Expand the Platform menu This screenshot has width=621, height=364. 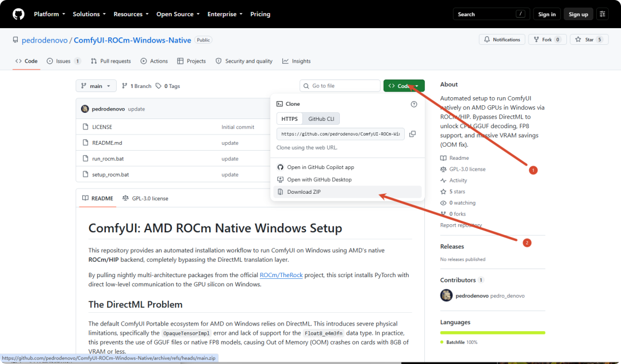coord(49,14)
